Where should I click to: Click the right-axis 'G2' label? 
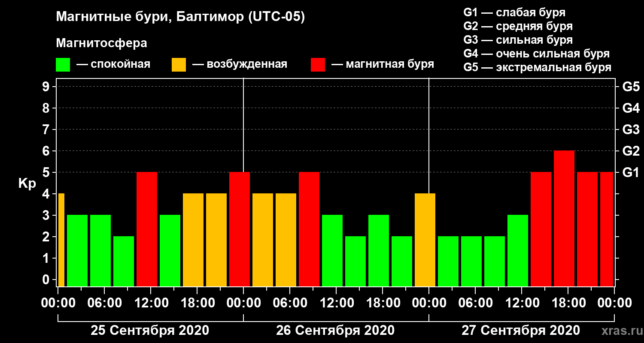(x=631, y=151)
